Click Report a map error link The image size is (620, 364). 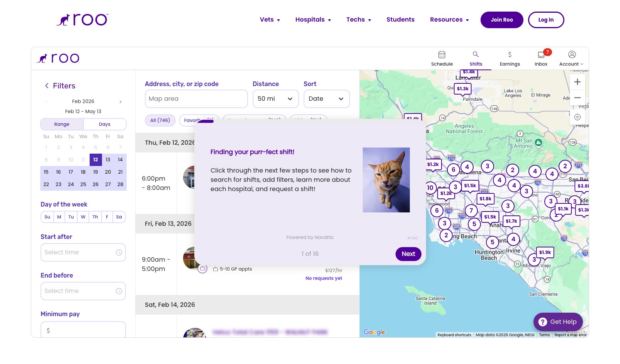tap(571, 335)
